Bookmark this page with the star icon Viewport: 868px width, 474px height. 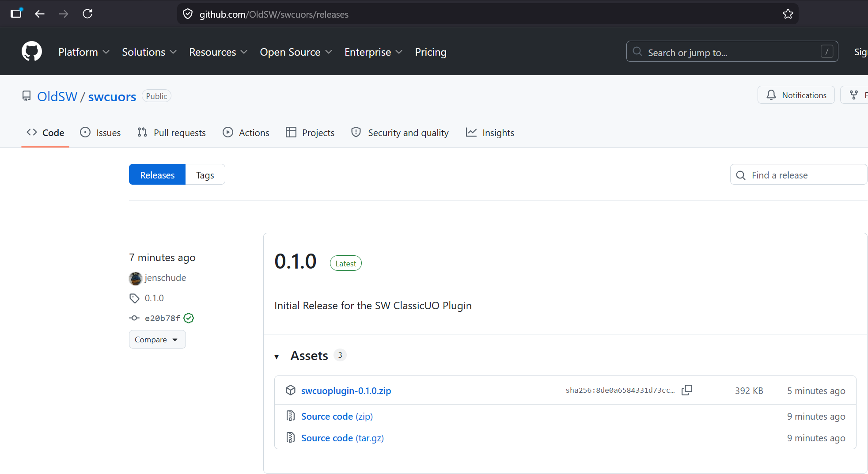tap(788, 14)
